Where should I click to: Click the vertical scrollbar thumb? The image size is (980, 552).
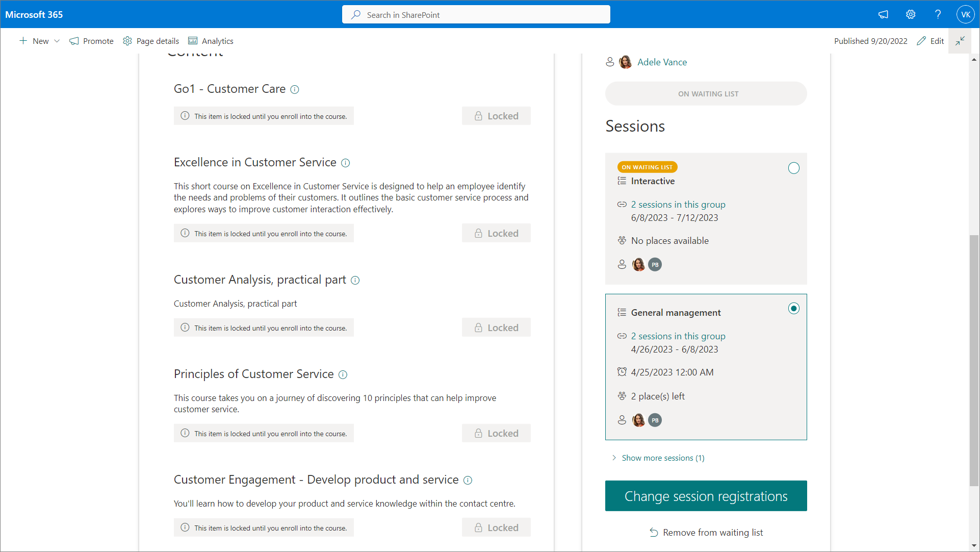coord(974,360)
